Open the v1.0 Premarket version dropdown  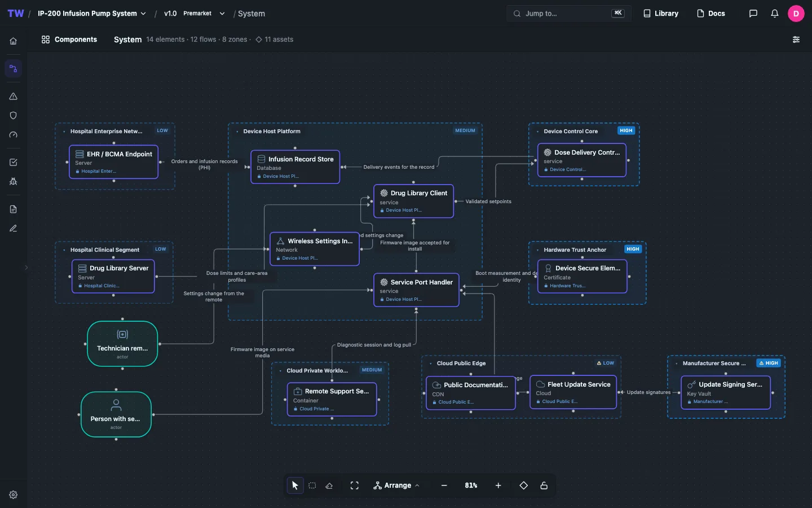195,14
